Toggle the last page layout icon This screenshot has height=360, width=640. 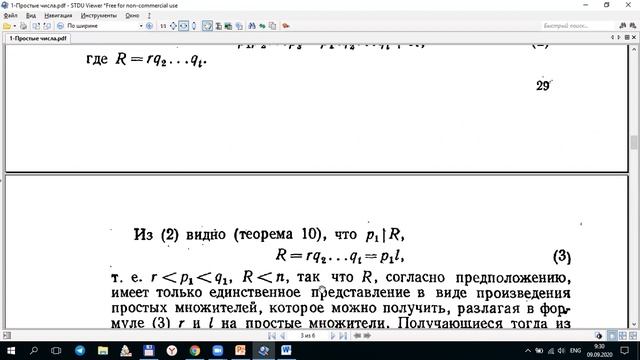[x=633, y=336]
